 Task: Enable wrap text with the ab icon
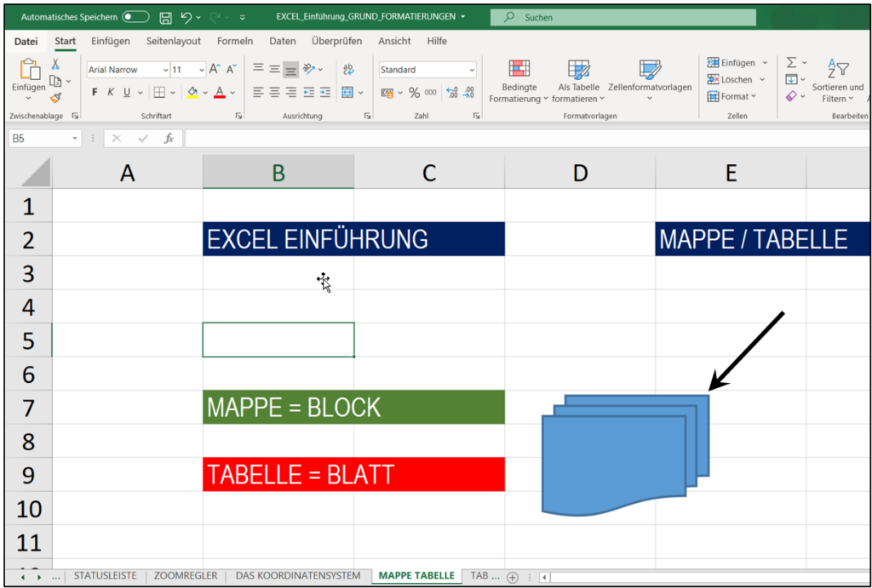(348, 70)
